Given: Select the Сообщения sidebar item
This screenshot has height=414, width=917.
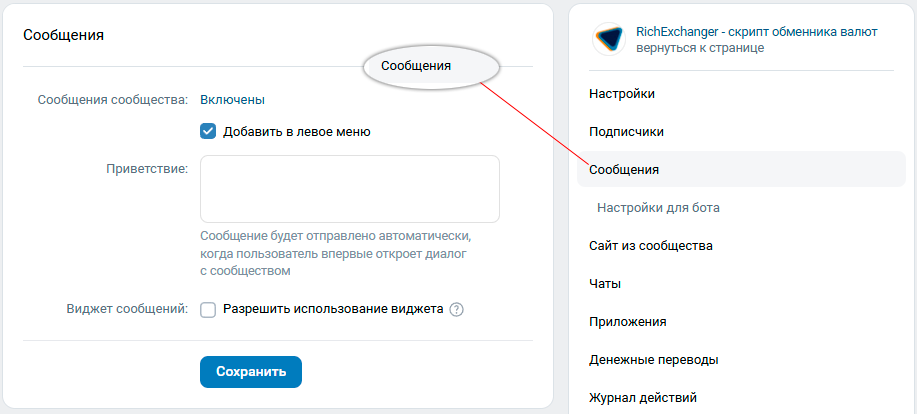Looking at the screenshot, I should 741,170.
